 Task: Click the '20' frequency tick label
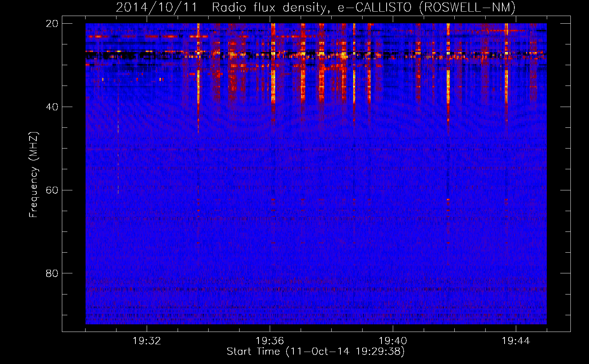click(x=52, y=24)
